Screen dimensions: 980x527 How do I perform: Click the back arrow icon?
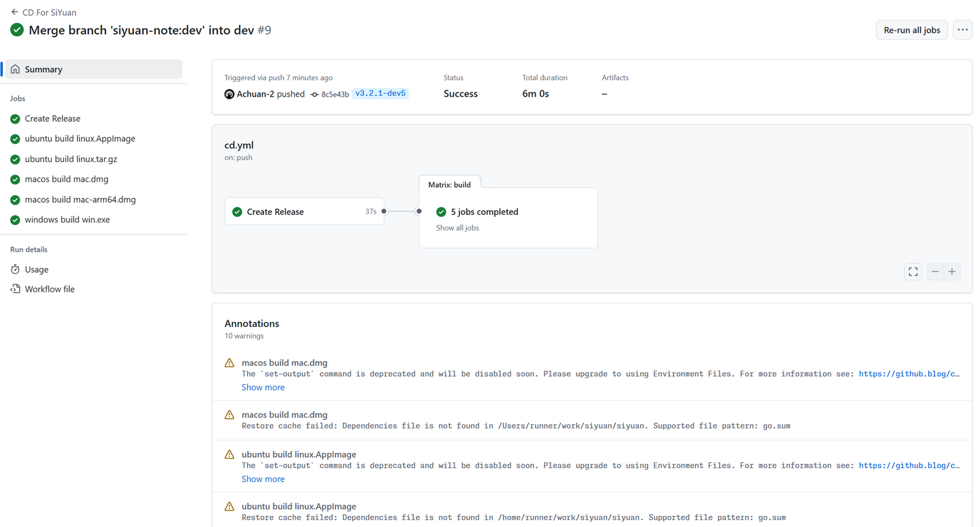[x=14, y=12]
